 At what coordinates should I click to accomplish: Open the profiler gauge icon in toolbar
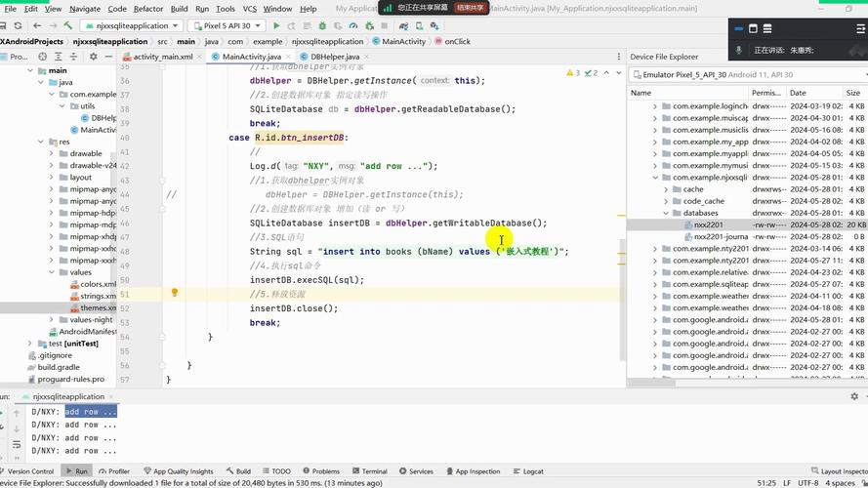tap(353, 26)
